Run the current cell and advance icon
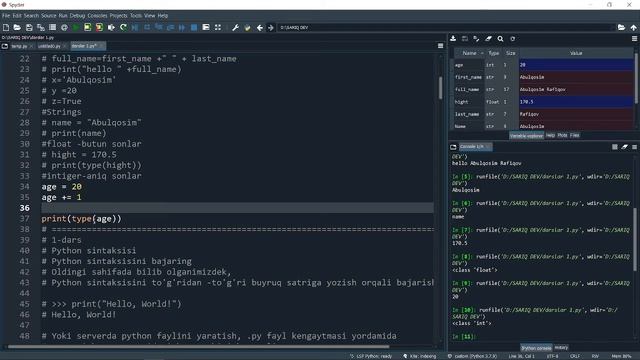Viewport: 640px width, 360px height. tap(99, 27)
